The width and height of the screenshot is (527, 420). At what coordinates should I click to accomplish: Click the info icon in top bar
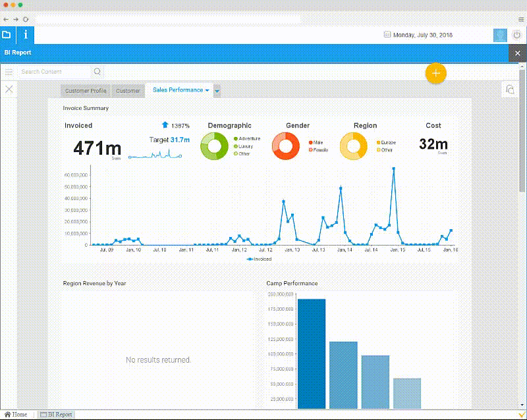26,35
